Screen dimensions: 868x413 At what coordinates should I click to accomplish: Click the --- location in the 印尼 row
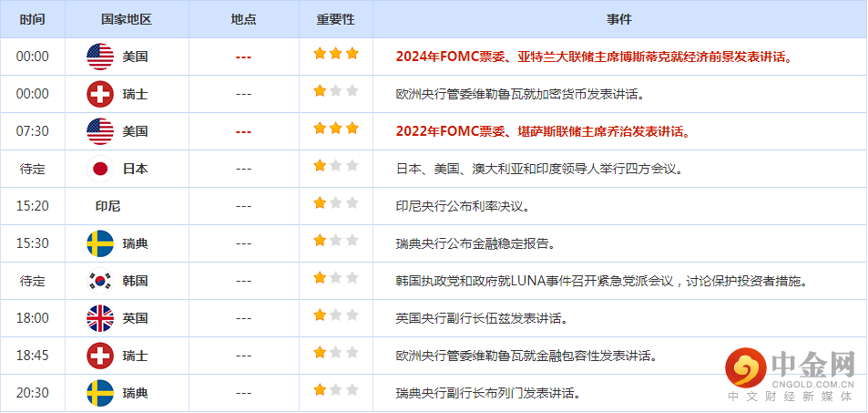click(243, 207)
